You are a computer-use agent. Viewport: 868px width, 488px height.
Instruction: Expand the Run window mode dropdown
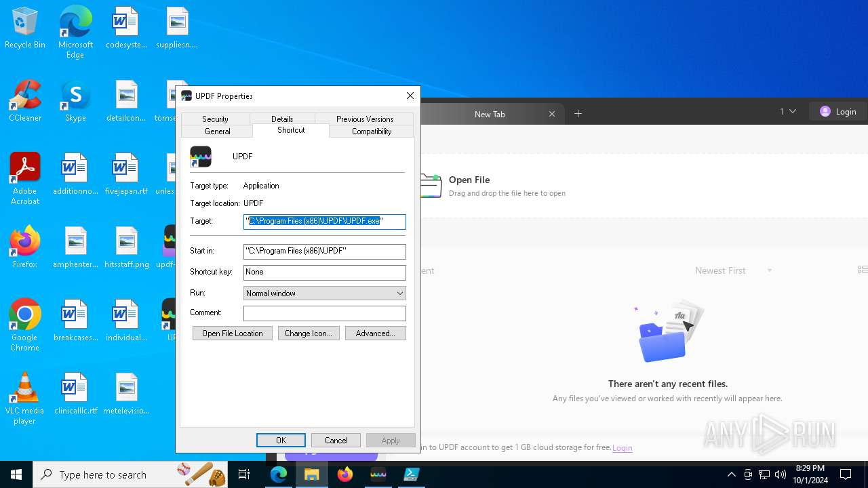click(x=400, y=293)
